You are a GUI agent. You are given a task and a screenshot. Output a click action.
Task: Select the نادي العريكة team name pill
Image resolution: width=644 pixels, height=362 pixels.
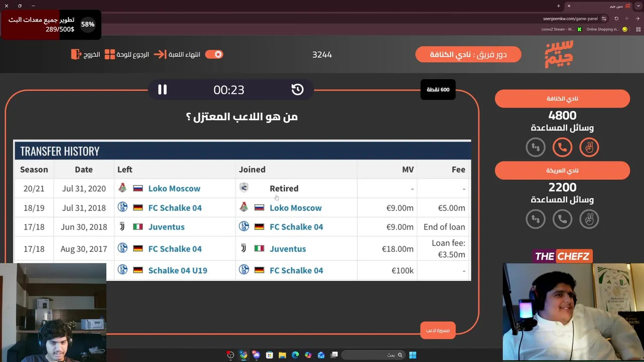(x=562, y=170)
